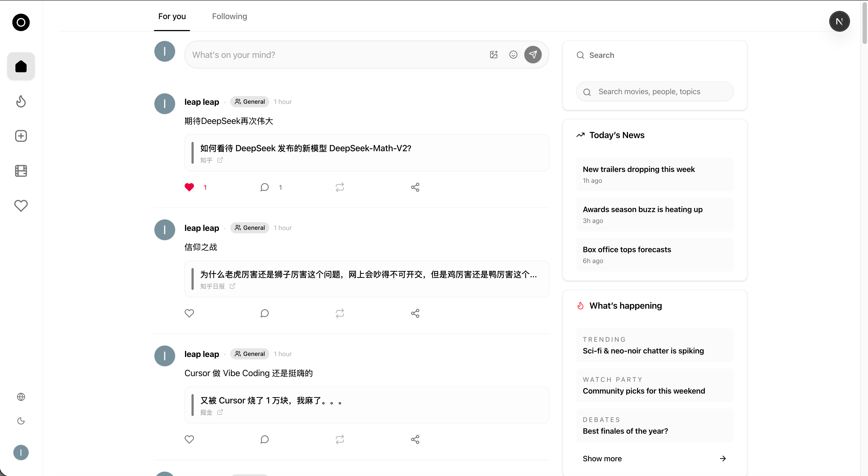Viewport: 868px width, 476px height.
Task: Repost the 信仰之战 post
Action: click(340, 313)
